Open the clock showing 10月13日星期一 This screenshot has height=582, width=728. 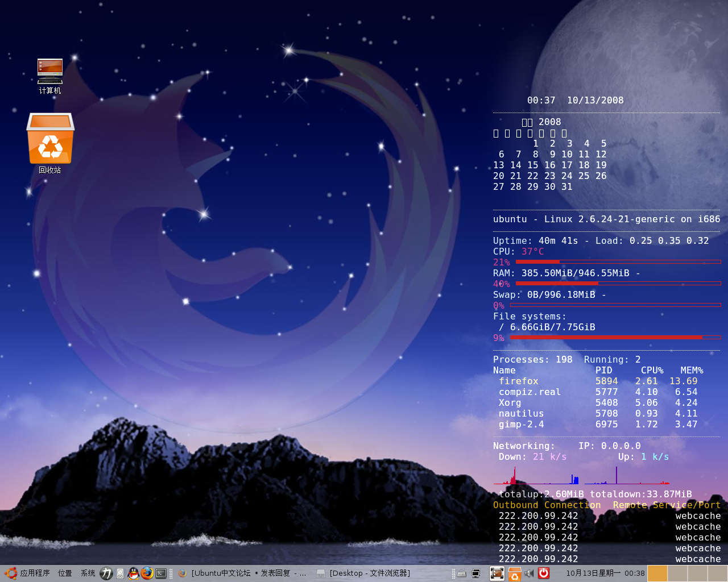[x=605, y=573]
